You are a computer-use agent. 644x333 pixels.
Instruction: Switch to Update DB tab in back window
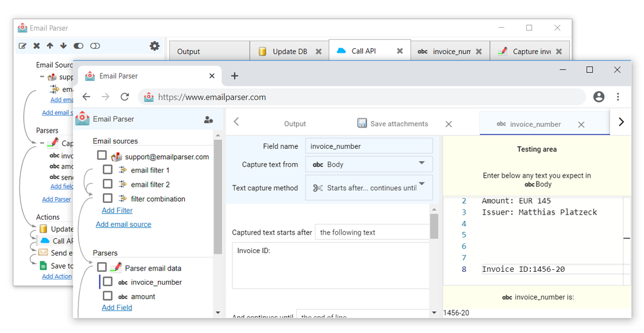tap(289, 52)
